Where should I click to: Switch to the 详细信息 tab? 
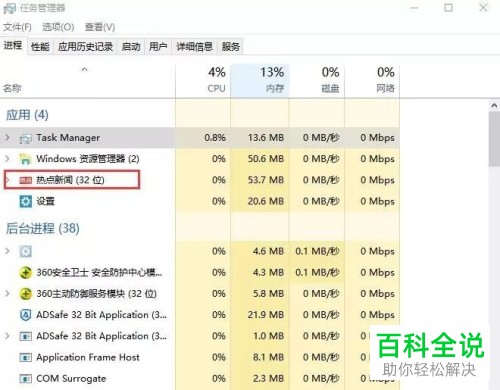tap(194, 47)
